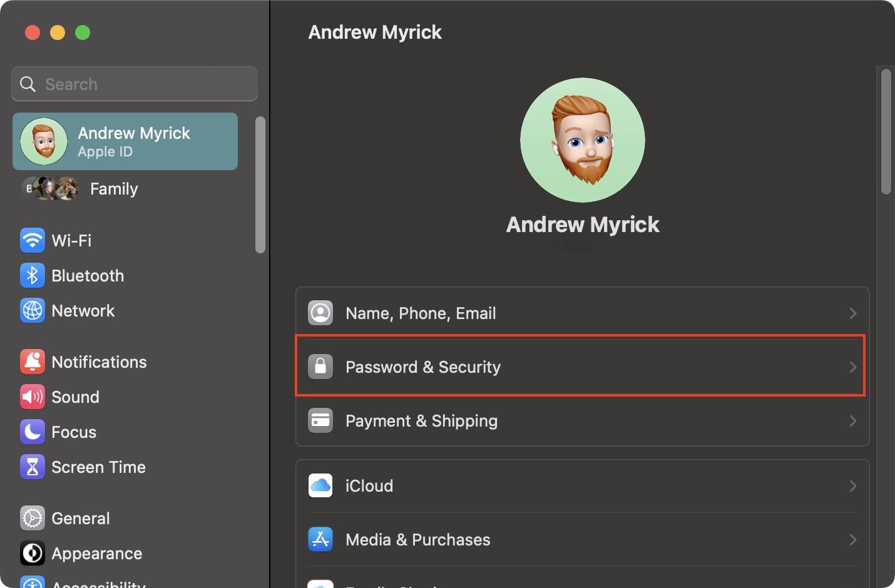Open Focus settings via the moon icon
The width and height of the screenshot is (895, 588).
(32, 432)
